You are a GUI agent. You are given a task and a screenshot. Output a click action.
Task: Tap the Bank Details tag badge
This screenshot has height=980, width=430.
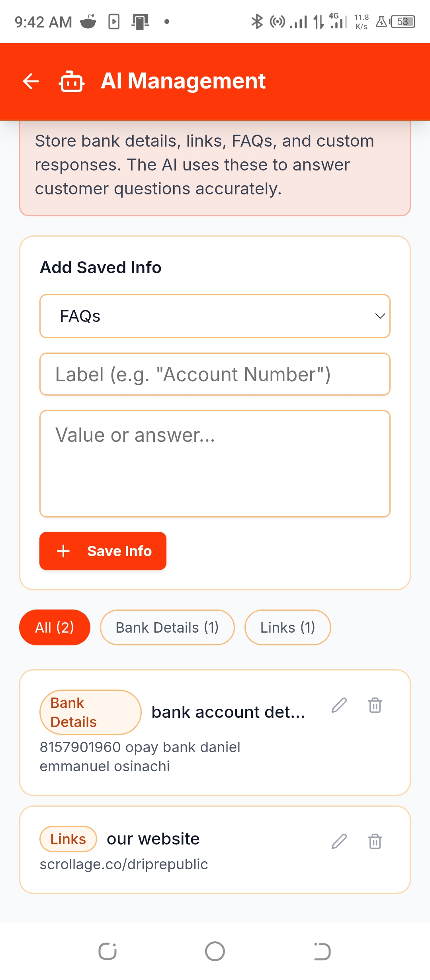[90, 712]
